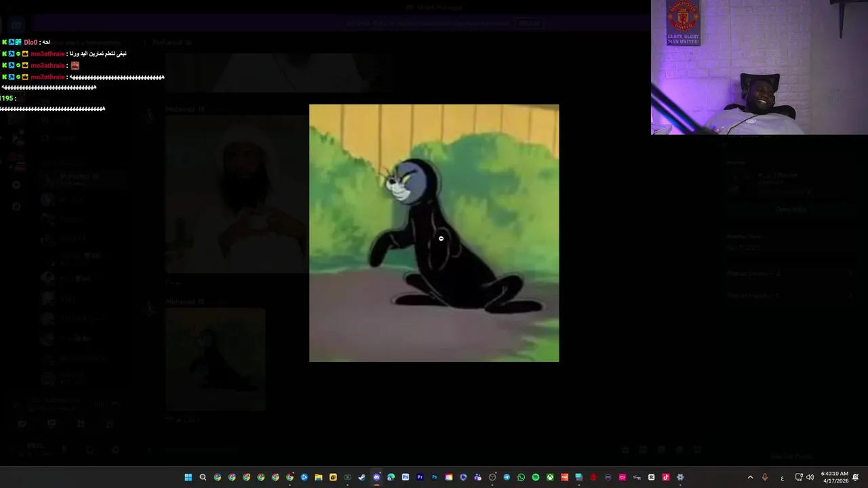Open the network status tray icon
The height and width of the screenshot is (488, 868).
click(799, 477)
